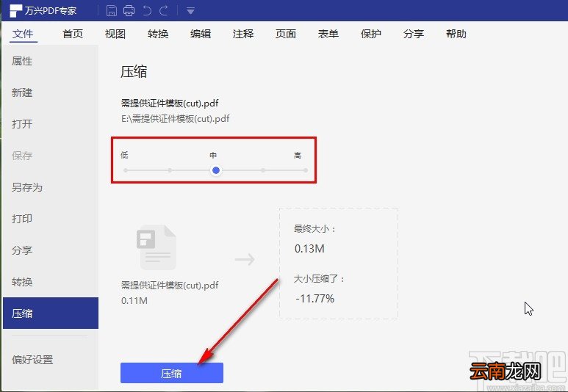Click the bold file name under 压缩 heading
The image size is (568, 392).
coord(170,104)
